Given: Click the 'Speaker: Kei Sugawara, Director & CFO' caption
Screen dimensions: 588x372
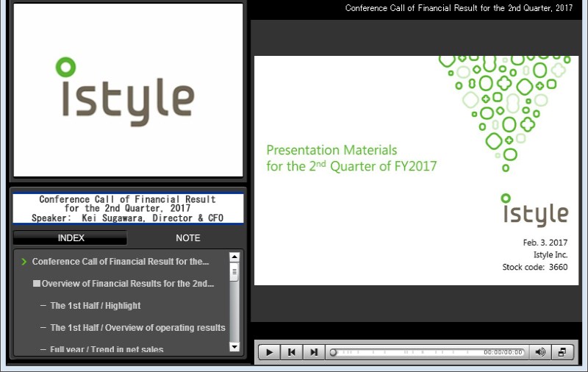Looking at the screenshot, I should (127, 218).
